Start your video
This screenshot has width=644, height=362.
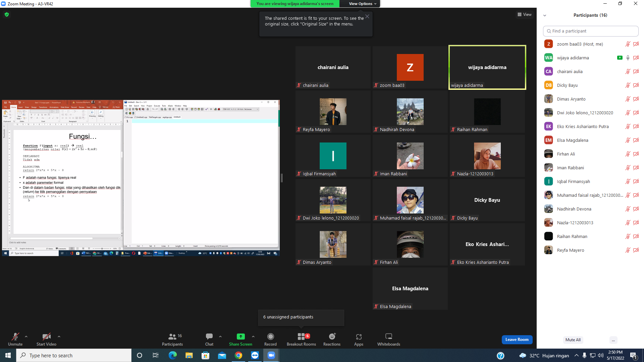pos(46,339)
